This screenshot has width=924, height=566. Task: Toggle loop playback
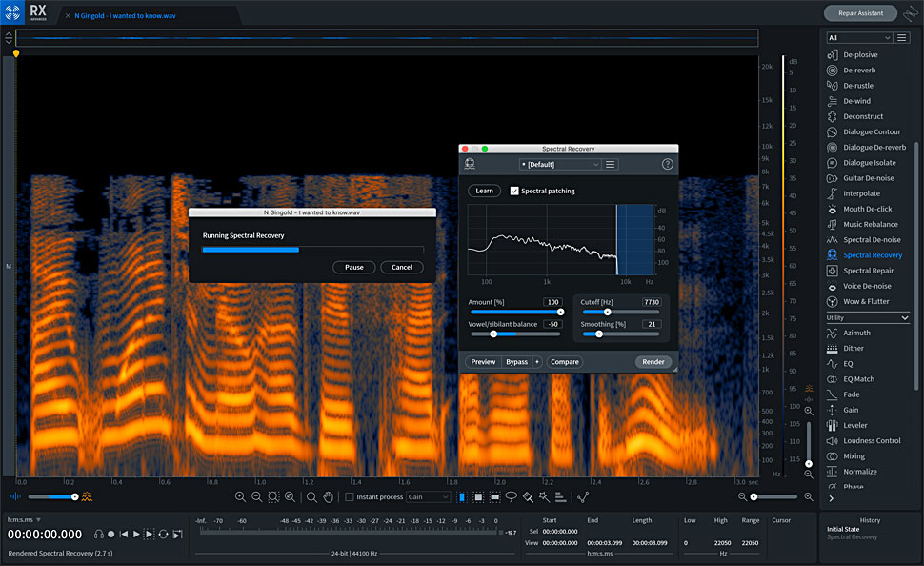click(x=163, y=535)
